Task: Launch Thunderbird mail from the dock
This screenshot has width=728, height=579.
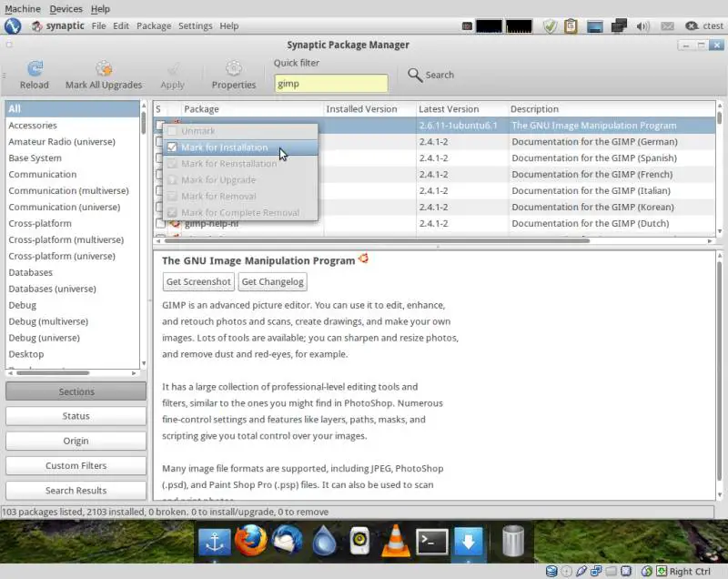Action: [x=288, y=540]
